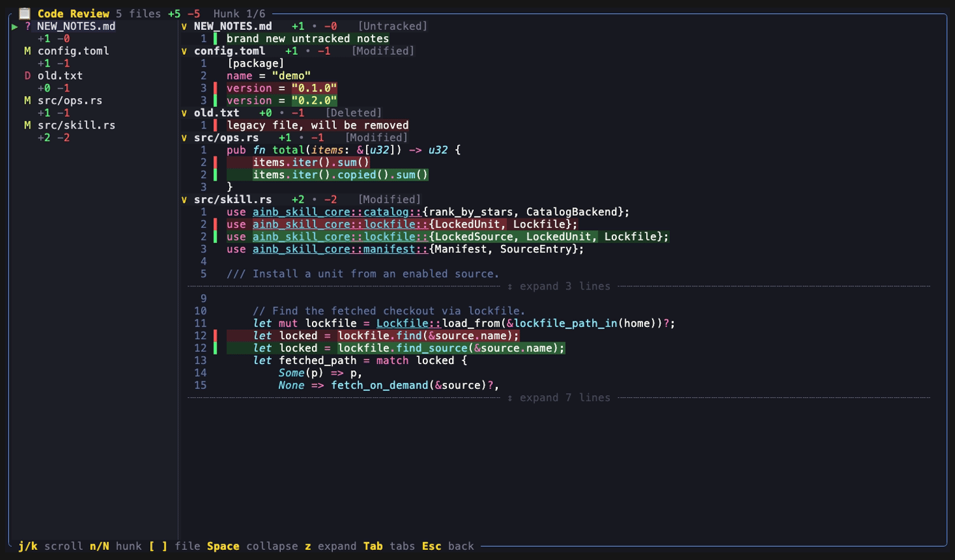Collapse the src/ops.rs diff section chevron
This screenshot has width=955, height=560.
click(x=184, y=137)
